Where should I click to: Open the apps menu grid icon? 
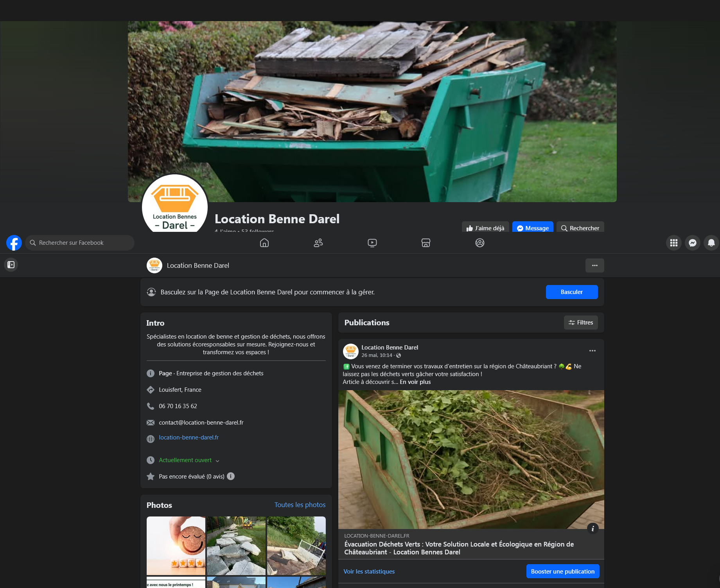674,243
